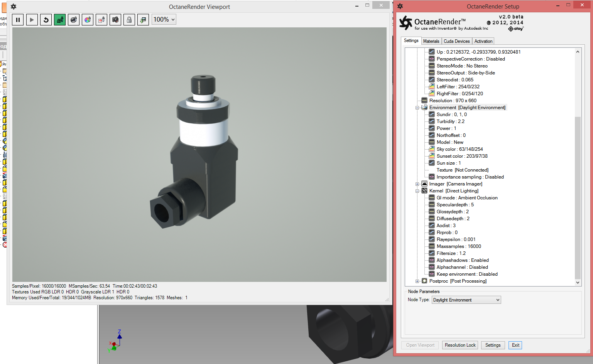The height and width of the screenshot is (364, 593).
Task: Click the OctaneRender Viewport title bar icon
Action: 14,7
